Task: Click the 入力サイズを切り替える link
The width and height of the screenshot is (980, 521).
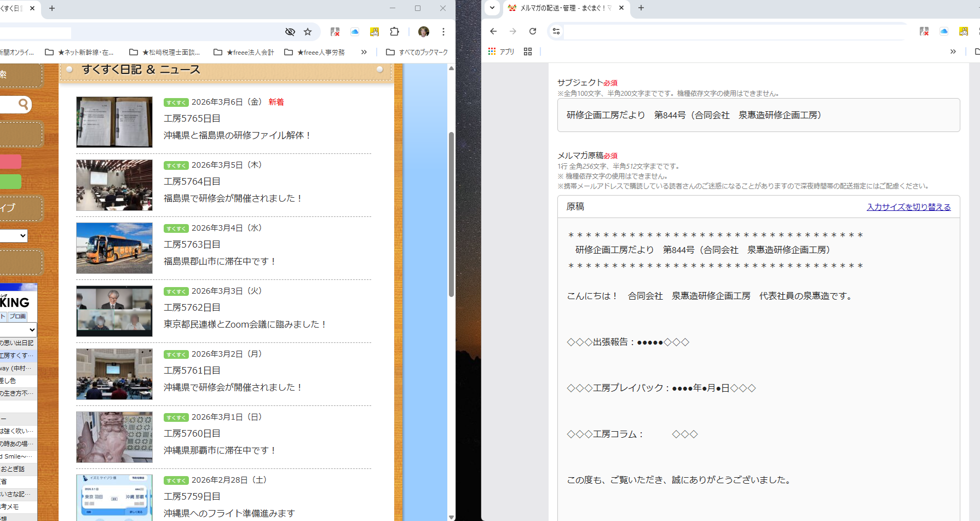Action: pyautogui.click(x=908, y=207)
